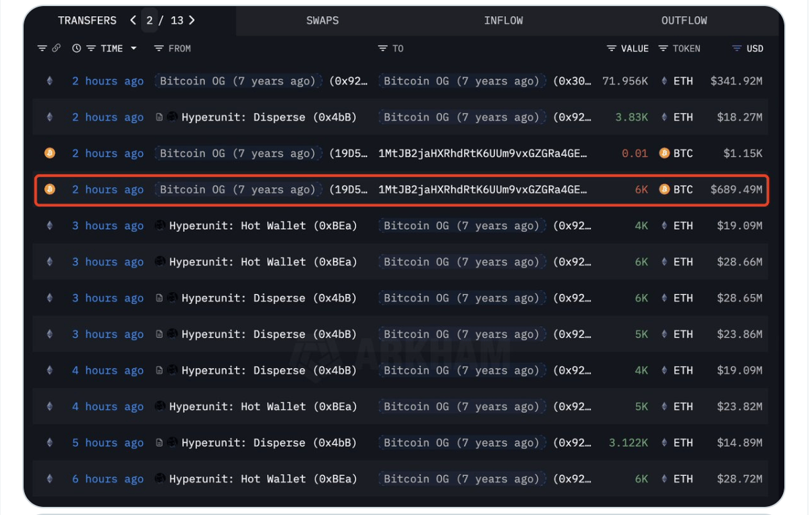Open '5 hours ago' transaction link

coord(108,443)
